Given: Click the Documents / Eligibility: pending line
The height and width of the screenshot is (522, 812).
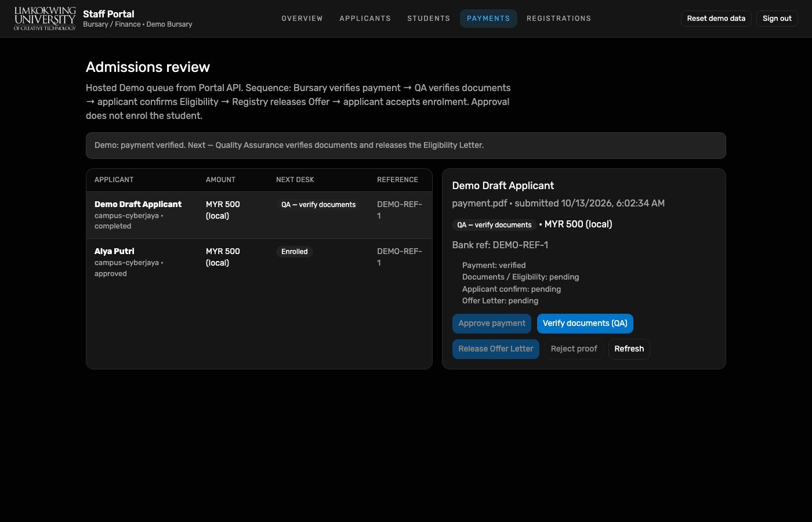Looking at the screenshot, I should pyautogui.click(x=521, y=277).
